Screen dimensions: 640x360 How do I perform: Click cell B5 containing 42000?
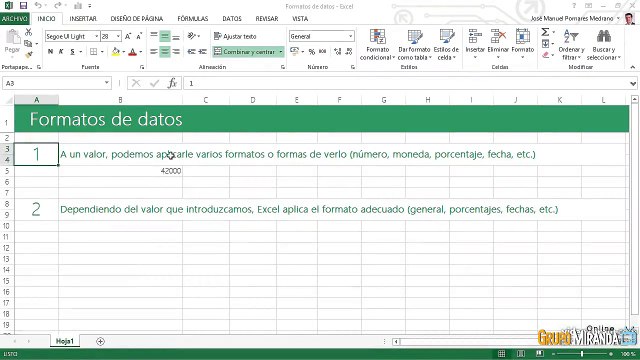pos(120,171)
